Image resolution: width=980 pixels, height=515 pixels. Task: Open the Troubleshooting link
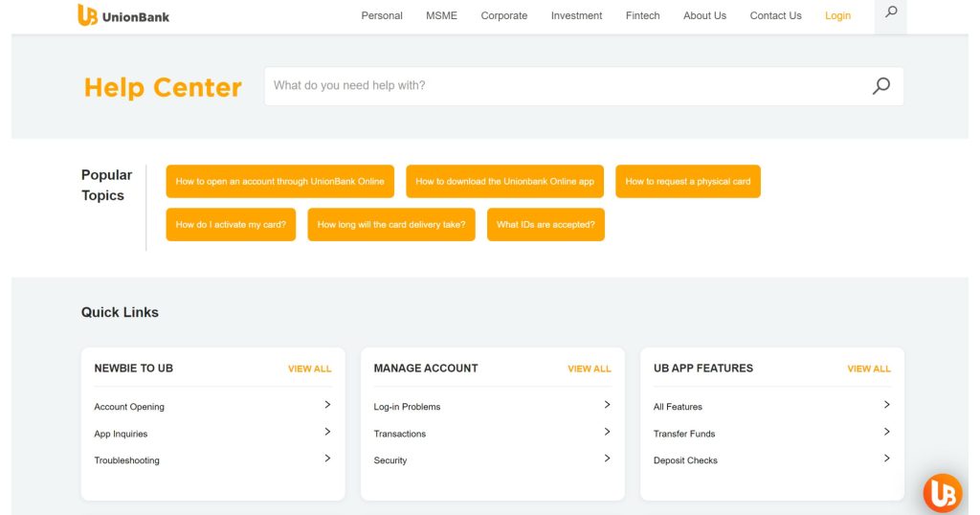pos(127,460)
